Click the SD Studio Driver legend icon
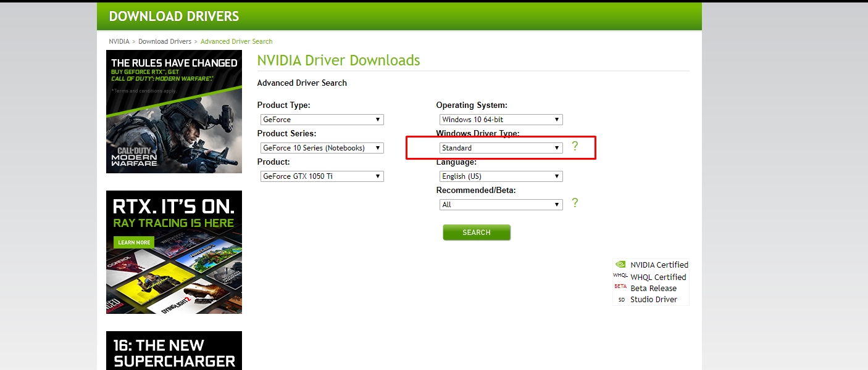The image size is (868, 370). [x=621, y=300]
